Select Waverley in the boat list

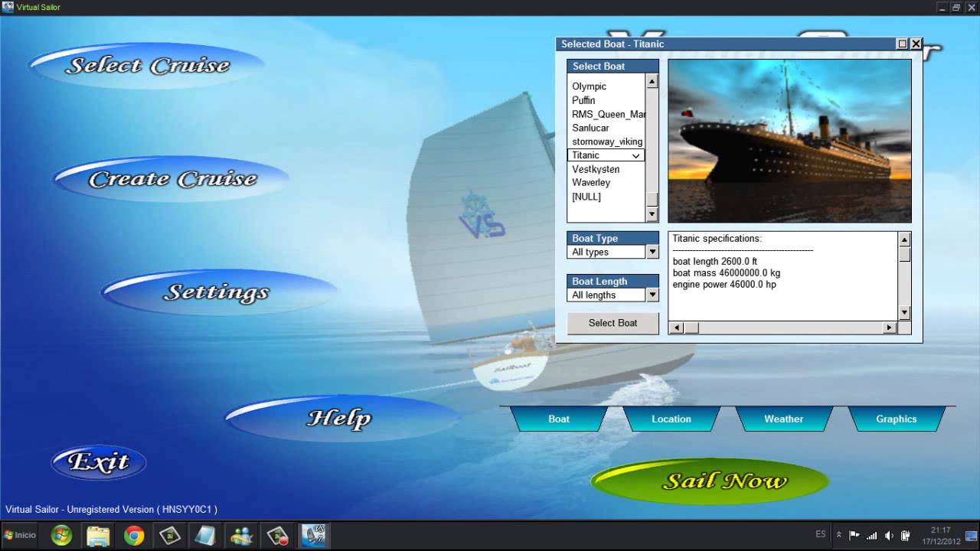click(x=591, y=183)
